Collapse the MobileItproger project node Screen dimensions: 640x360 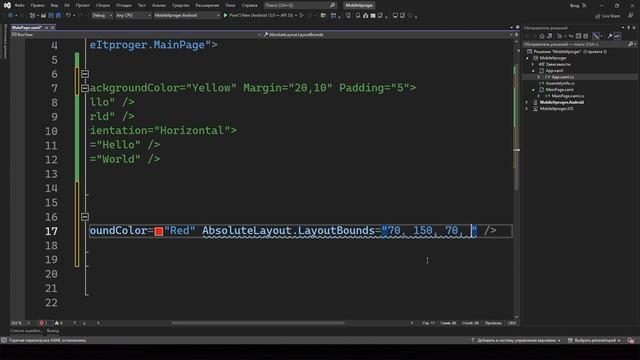click(x=528, y=58)
